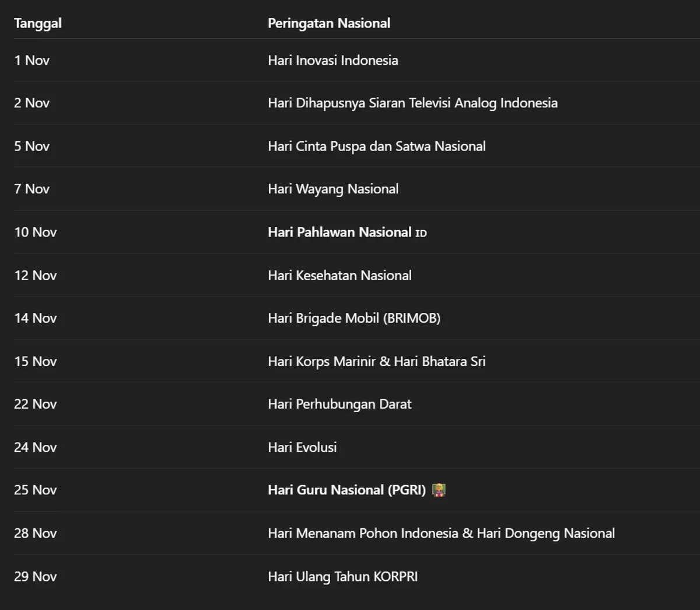Click Hari Korps Marinir & Hari Bhatara Sri
700x610 pixels.
[376, 361]
